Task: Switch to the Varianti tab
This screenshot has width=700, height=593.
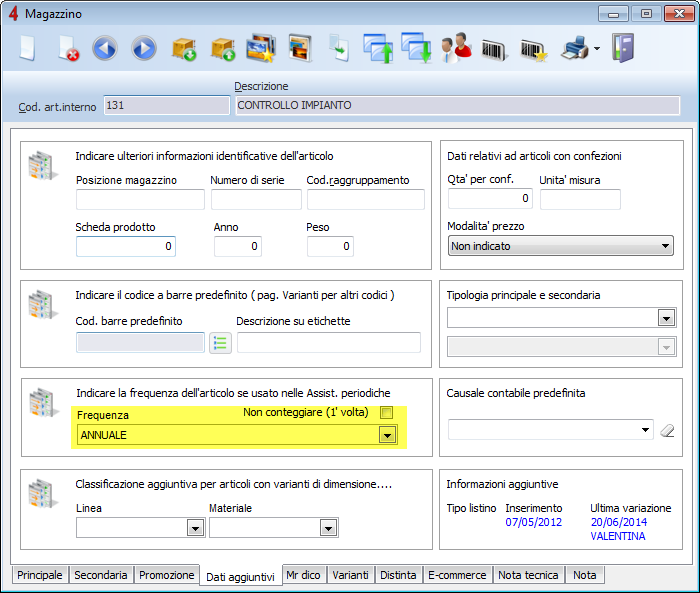Action: (350, 575)
